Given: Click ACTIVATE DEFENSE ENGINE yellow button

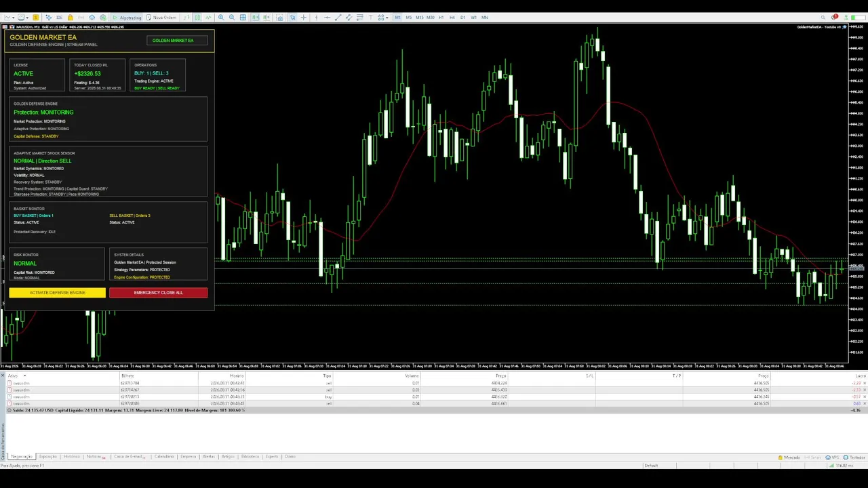Looking at the screenshot, I should [x=57, y=293].
